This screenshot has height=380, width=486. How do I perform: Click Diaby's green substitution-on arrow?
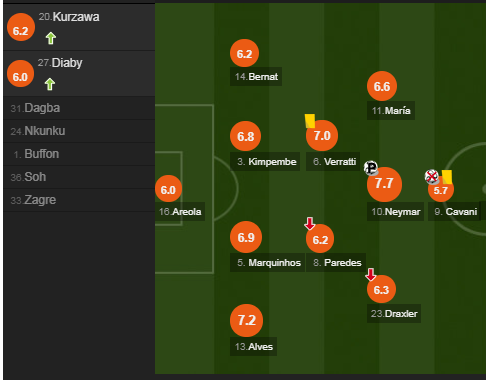50,84
